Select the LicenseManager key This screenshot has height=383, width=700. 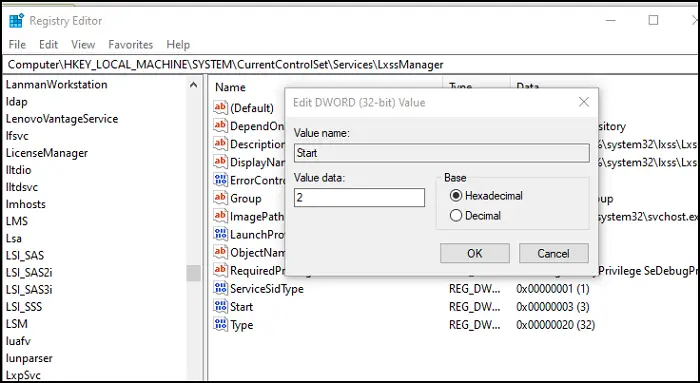[x=47, y=153]
